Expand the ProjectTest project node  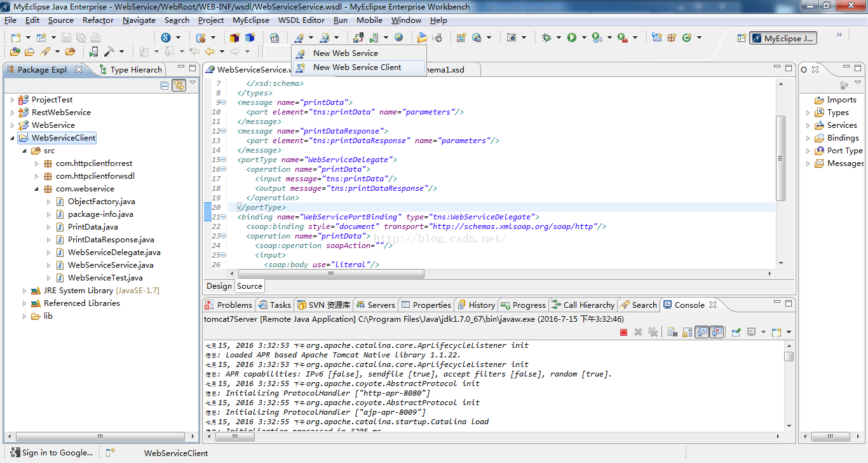[12, 100]
